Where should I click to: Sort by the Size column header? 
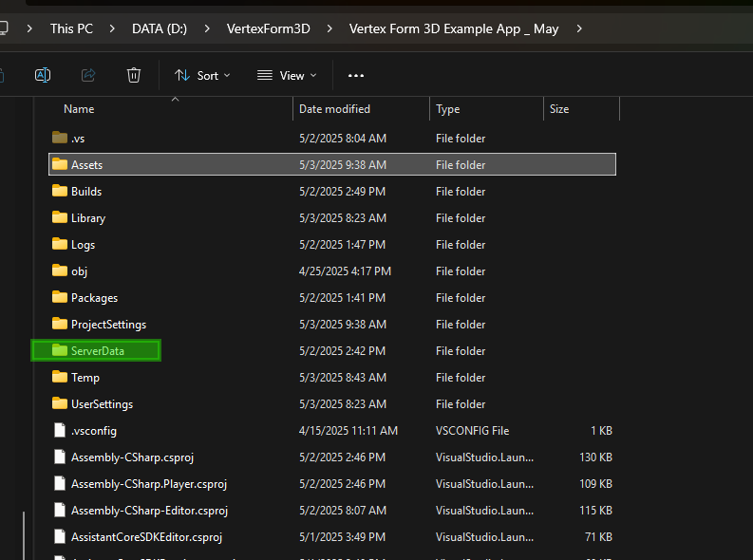(559, 109)
